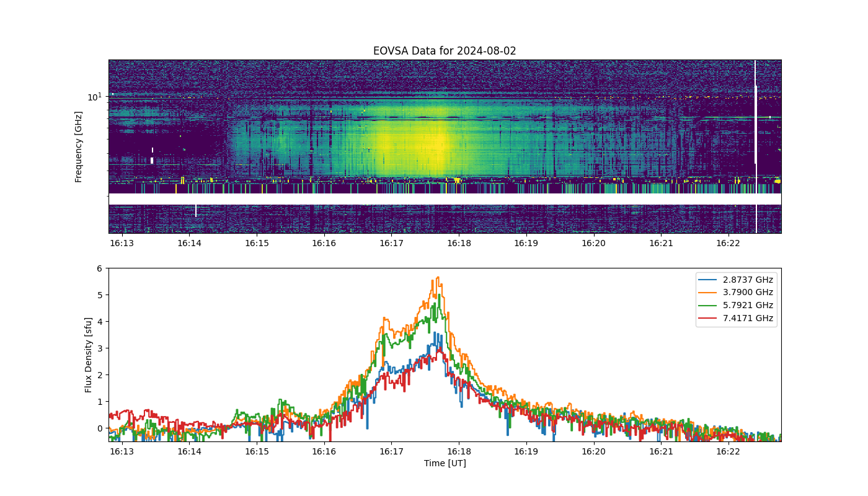Click the 16:17 tick label under spectrogram

tap(391, 243)
